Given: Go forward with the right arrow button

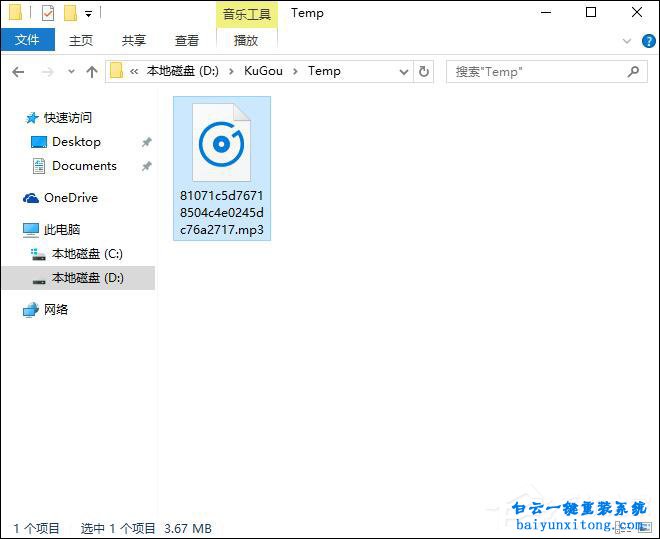Looking at the screenshot, I should pyautogui.click(x=48, y=72).
